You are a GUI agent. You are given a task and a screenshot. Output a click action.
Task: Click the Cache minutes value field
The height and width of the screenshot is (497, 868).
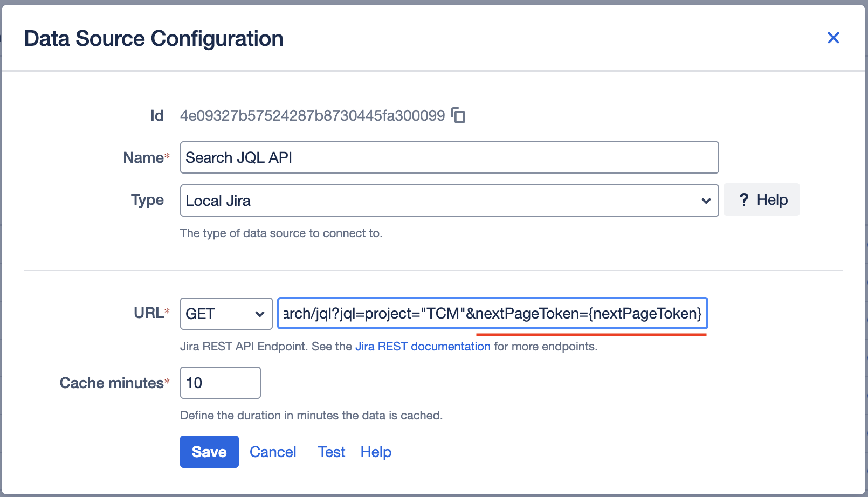point(220,383)
